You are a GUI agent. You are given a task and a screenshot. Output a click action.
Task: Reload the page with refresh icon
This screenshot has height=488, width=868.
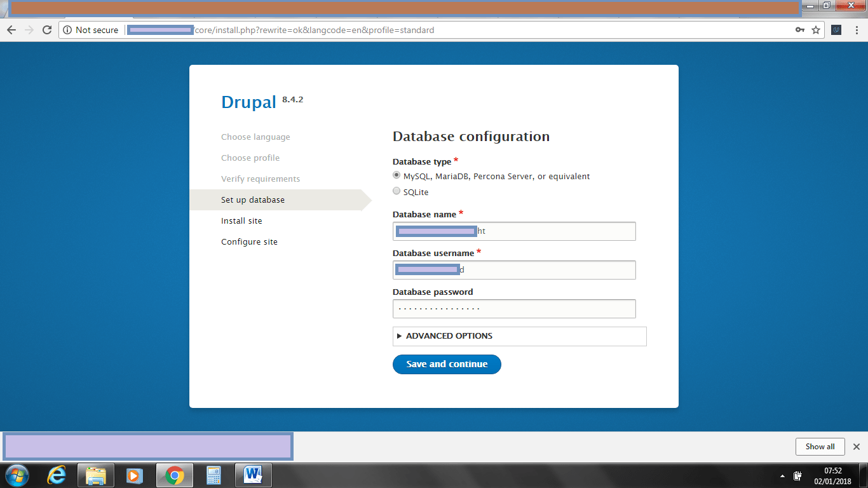pos(46,30)
